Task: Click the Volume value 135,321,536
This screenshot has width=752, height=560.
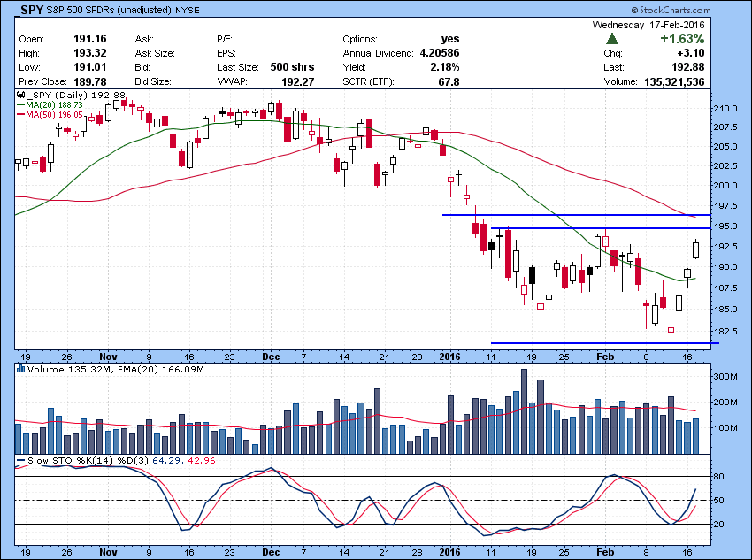Action: (674, 81)
